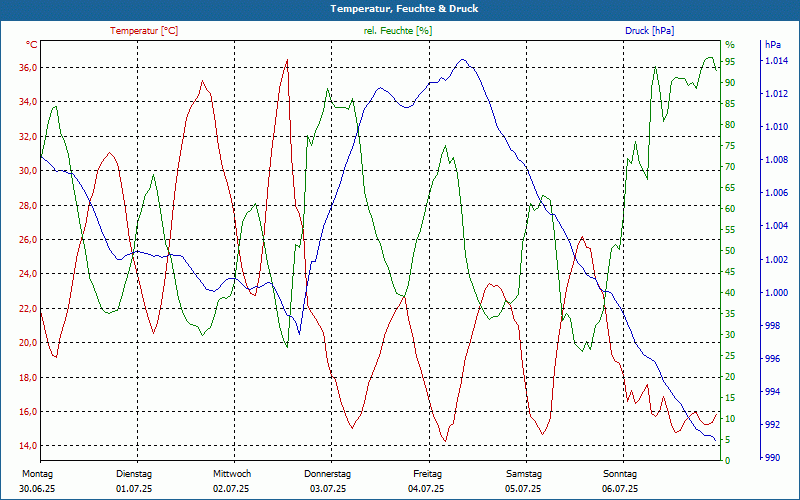This screenshot has height=500, width=800.
Task: Click the 'Donnerstag' day label
Action: click(328, 474)
